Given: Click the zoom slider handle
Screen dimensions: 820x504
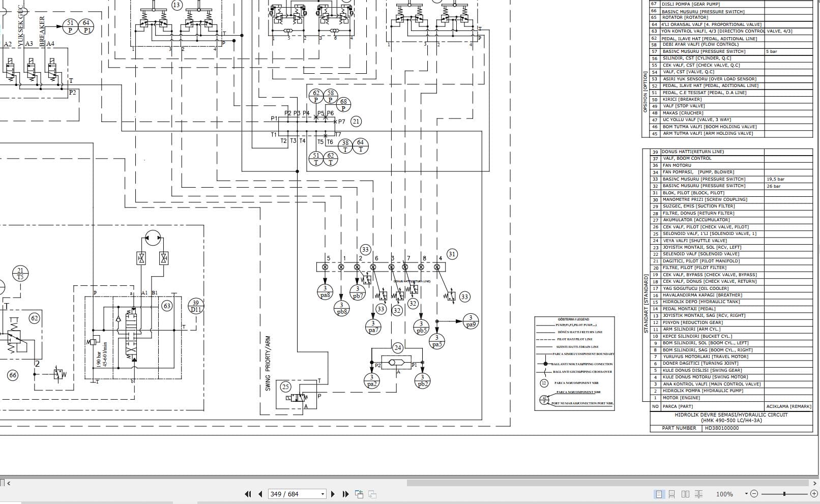Looking at the screenshot, I should coord(784,494).
